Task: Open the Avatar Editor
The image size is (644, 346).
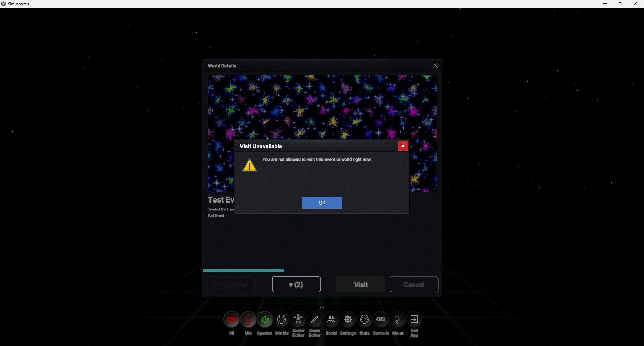Action: (298, 320)
